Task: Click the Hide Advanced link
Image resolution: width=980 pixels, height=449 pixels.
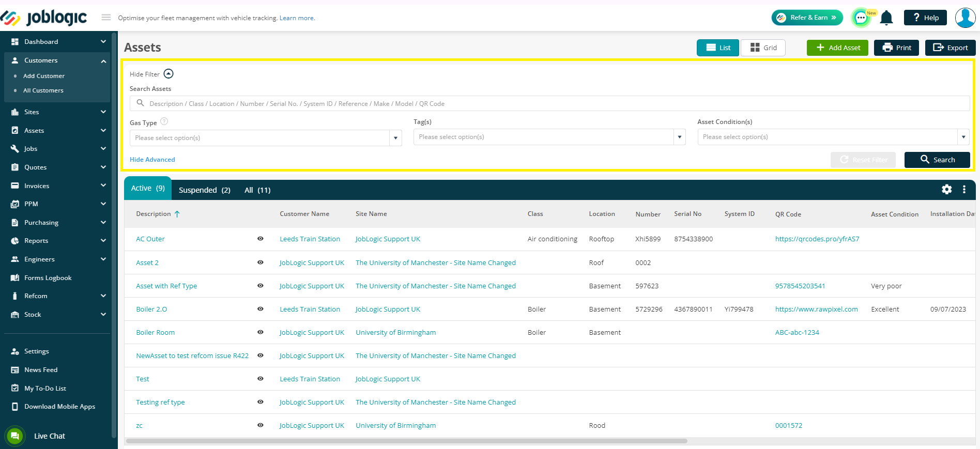Action: coord(152,160)
